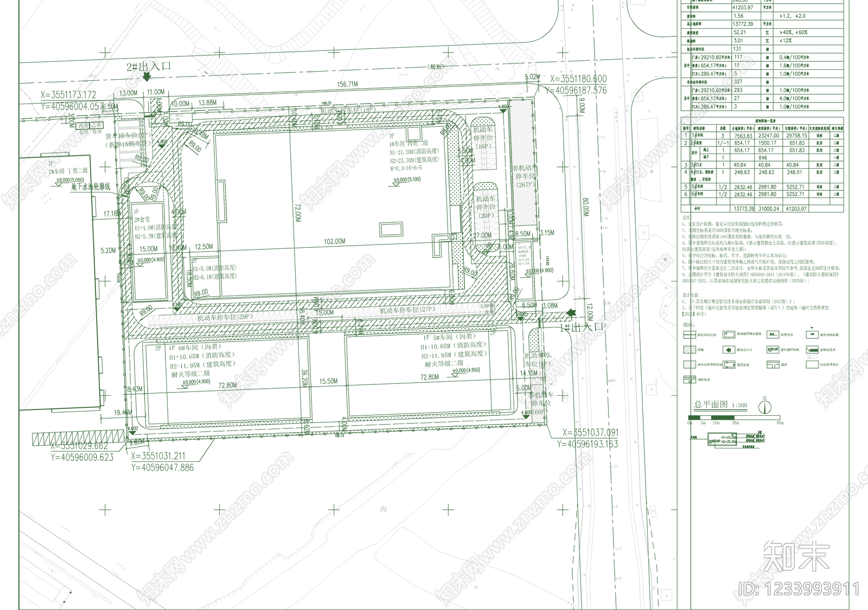Click the 2#食堂 canteen label
Screen dimensions: 868x610
pos(142,219)
